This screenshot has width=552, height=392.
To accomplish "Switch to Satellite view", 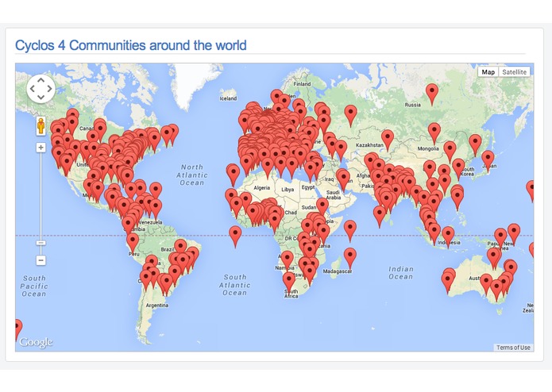I will [515, 71].
